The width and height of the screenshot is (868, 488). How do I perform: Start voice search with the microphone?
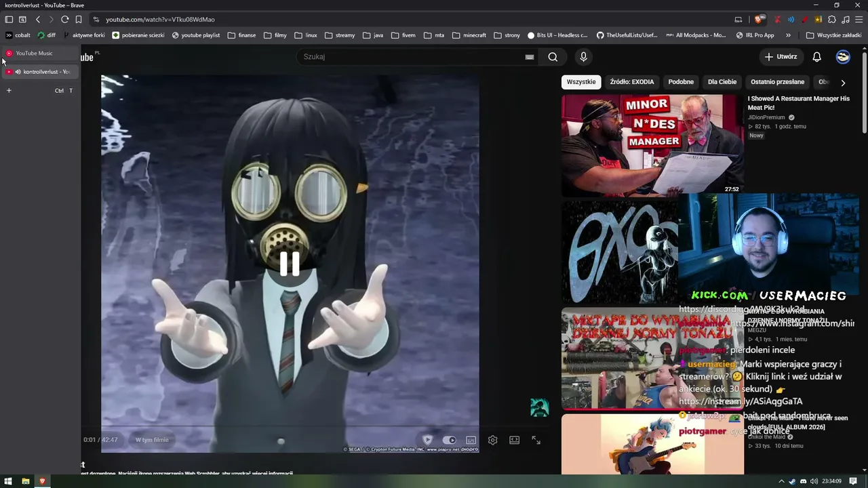pyautogui.click(x=583, y=57)
